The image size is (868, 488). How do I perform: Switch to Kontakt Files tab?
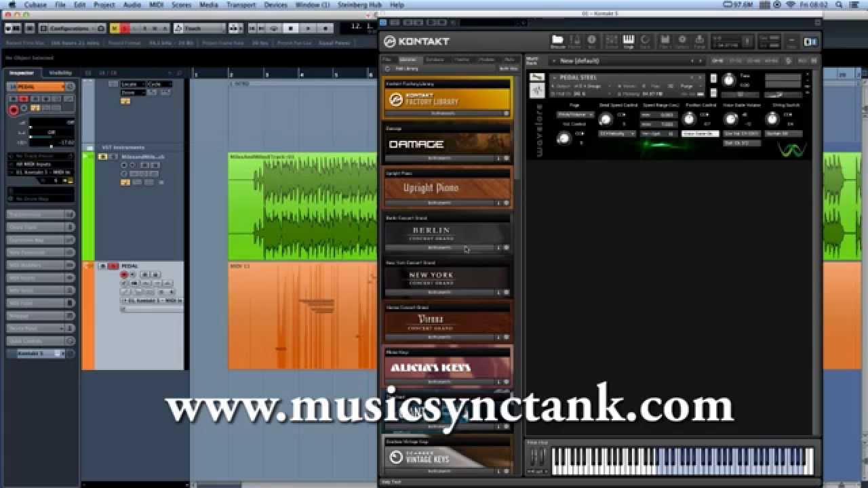click(387, 60)
